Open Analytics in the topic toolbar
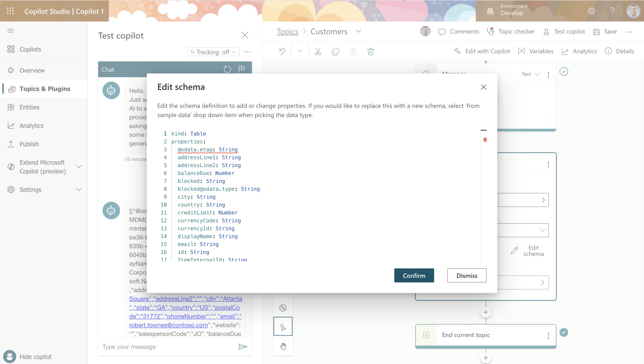 (x=579, y=51)
